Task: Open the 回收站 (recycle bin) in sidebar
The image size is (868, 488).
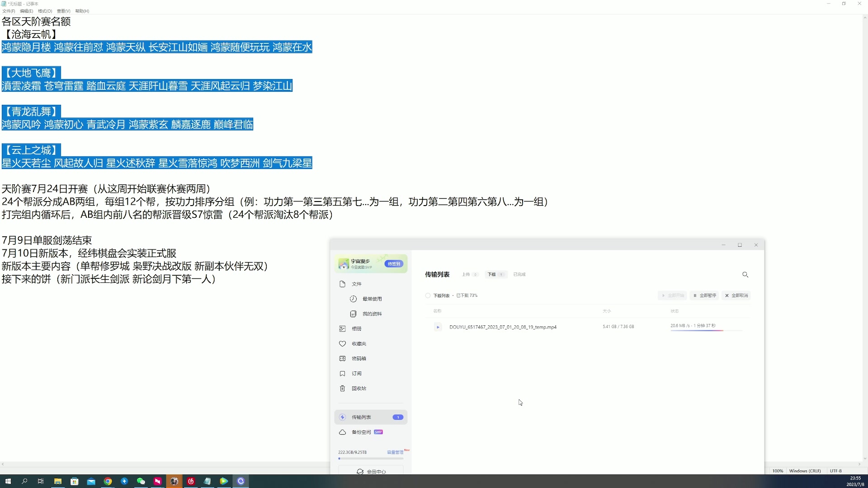Action: [359, 388]
